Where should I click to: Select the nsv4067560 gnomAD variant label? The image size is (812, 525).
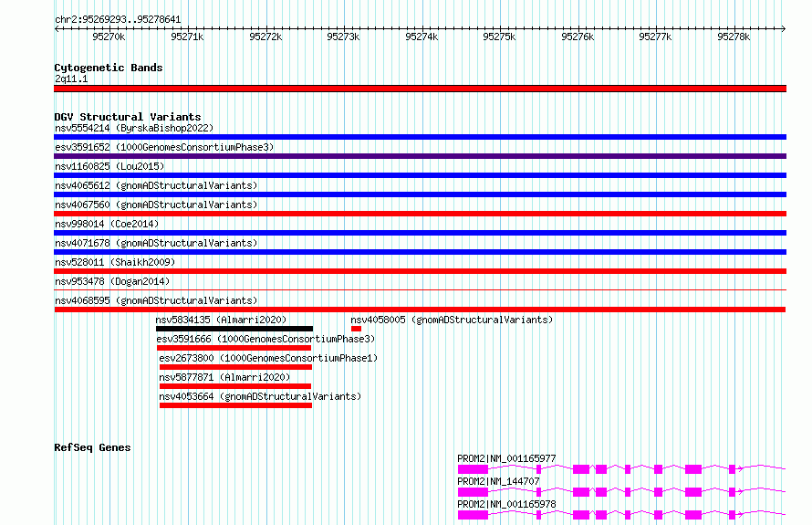(156, 205)
